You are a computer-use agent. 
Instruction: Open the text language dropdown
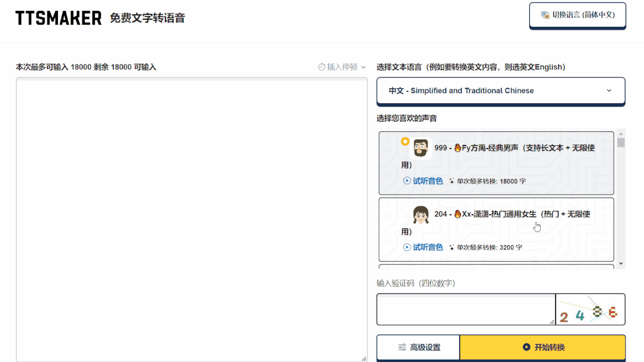point(500,91)
